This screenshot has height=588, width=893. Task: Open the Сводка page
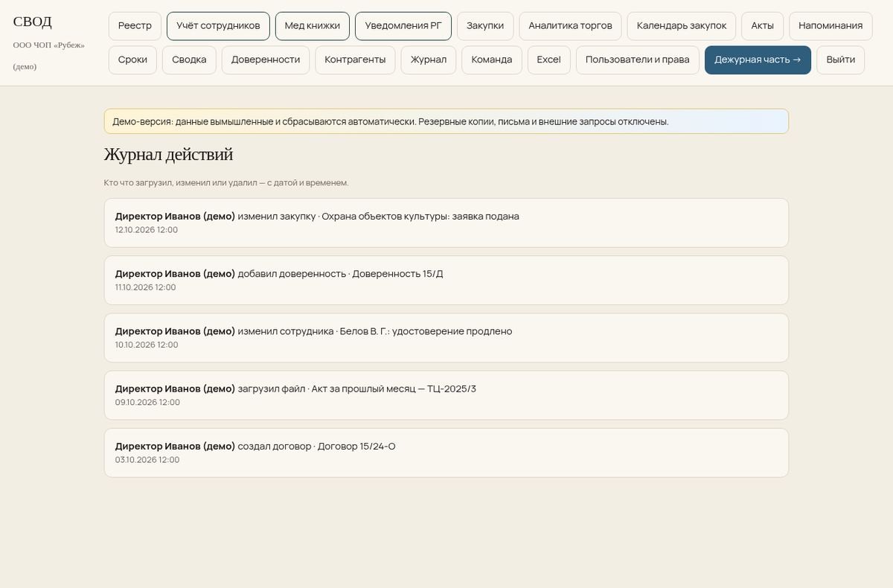pyautogui.click(x=189, y=60)
